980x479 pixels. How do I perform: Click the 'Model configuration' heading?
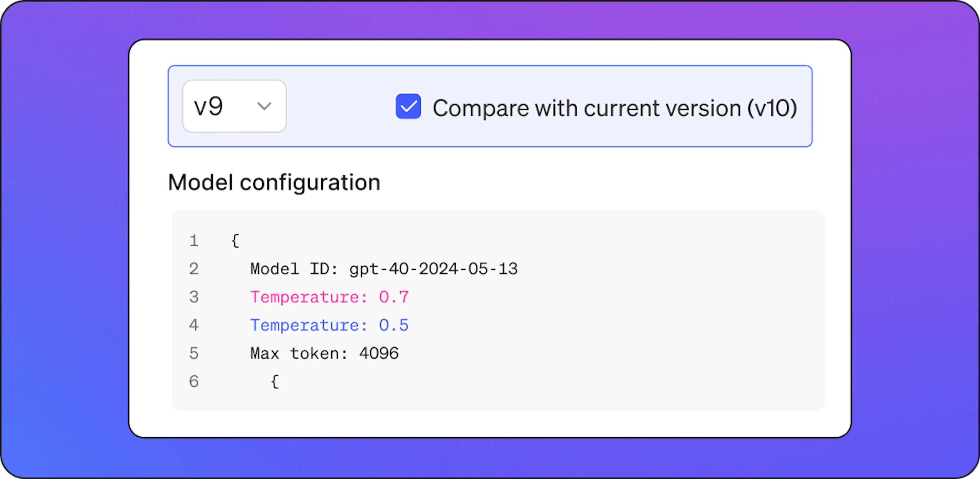(x=274, y=182)
